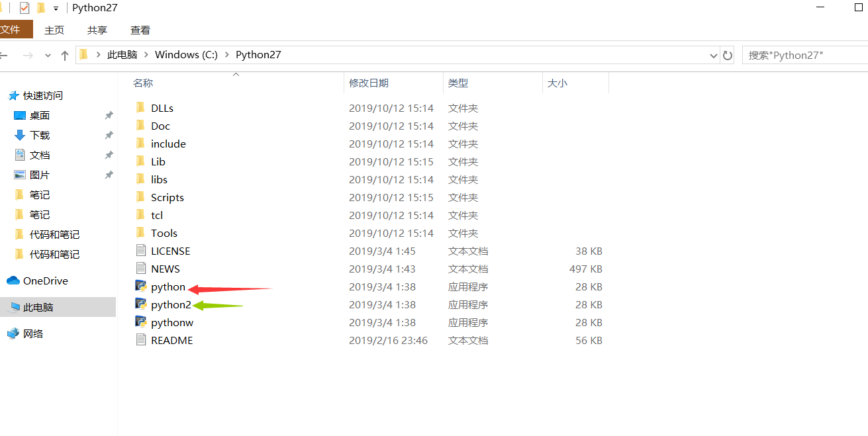The height and width of the screenshot is (436, 868).
Task: Expand chevron before 此电脑 in address bar
Action: pos(98,55)
